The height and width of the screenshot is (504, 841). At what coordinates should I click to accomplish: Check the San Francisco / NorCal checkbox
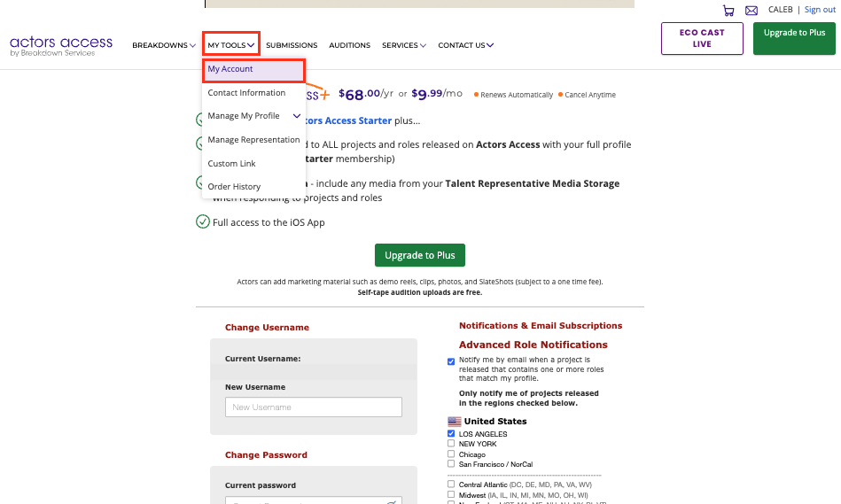click(x=451, y=464)
